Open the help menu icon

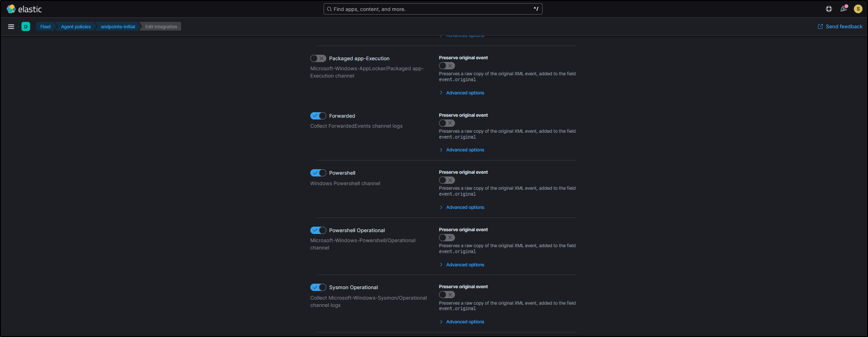coord(829,9)
